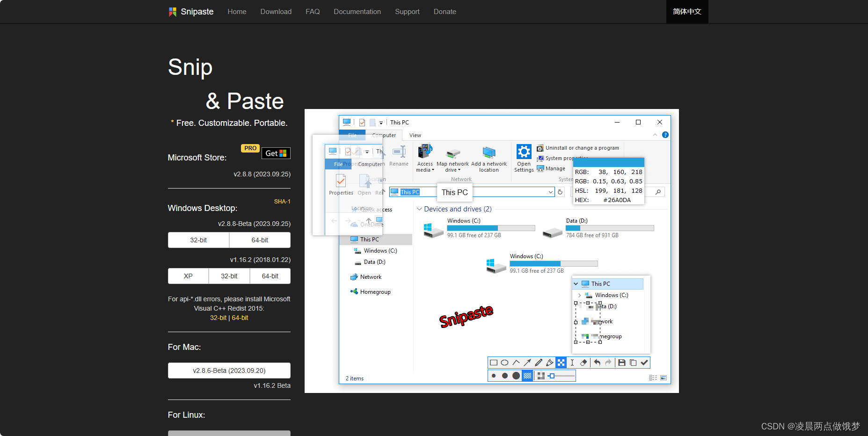Select the arrow annotation tool
The image size is (868, 436).
(527, 363)
